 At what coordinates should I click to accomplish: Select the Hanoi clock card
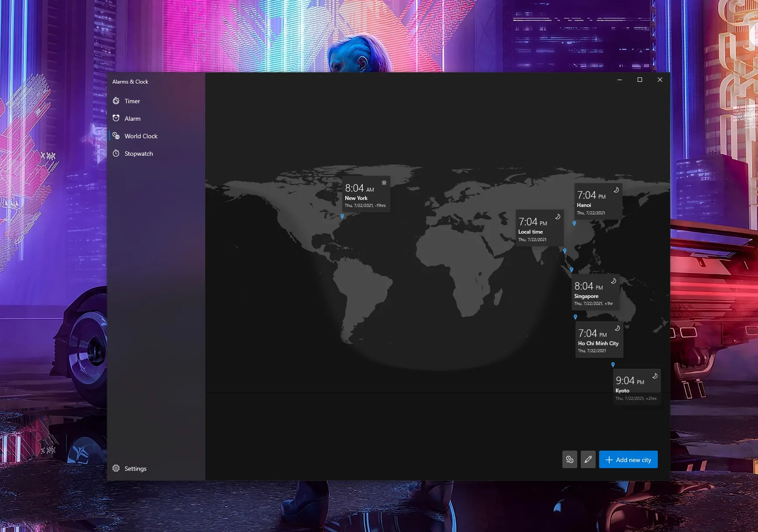[x=598, y=201]
